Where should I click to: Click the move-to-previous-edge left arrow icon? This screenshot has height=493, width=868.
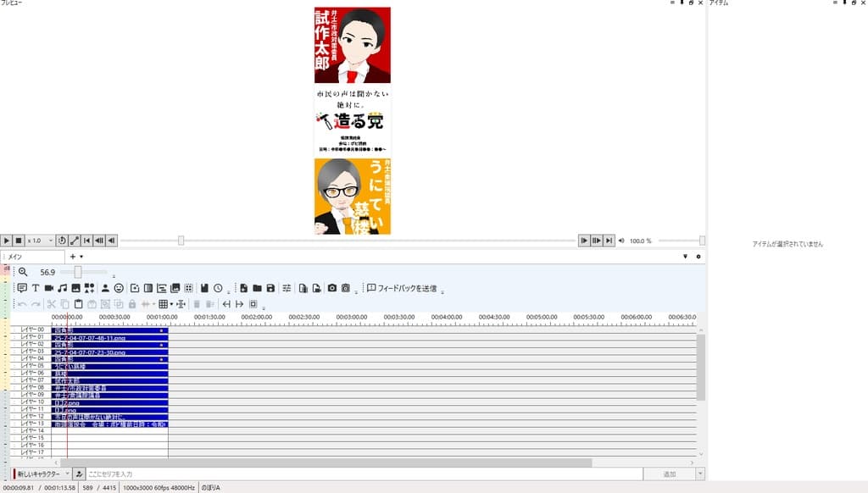[226, 304]
